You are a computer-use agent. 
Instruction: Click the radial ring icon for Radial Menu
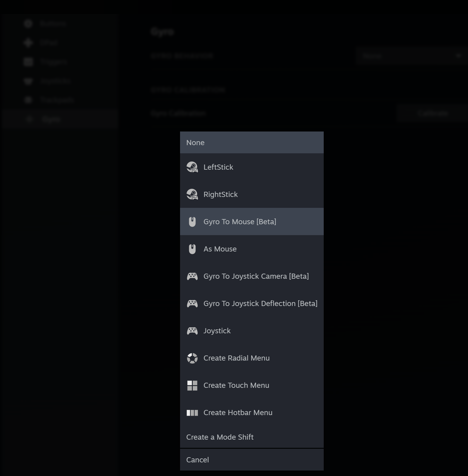tap(192, 358)
